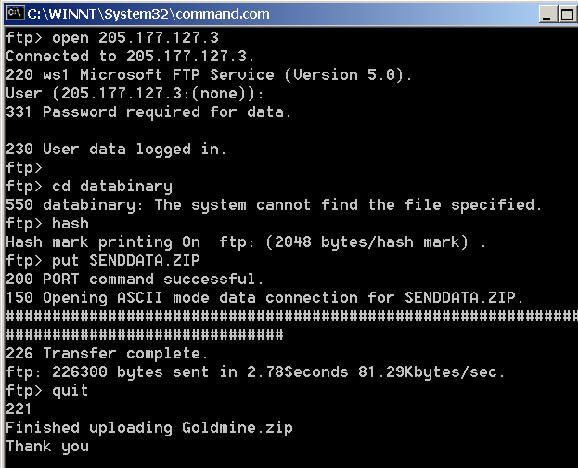Click the hash mark progress row
This screenshot has width=578, height=468.
point(292,316)
